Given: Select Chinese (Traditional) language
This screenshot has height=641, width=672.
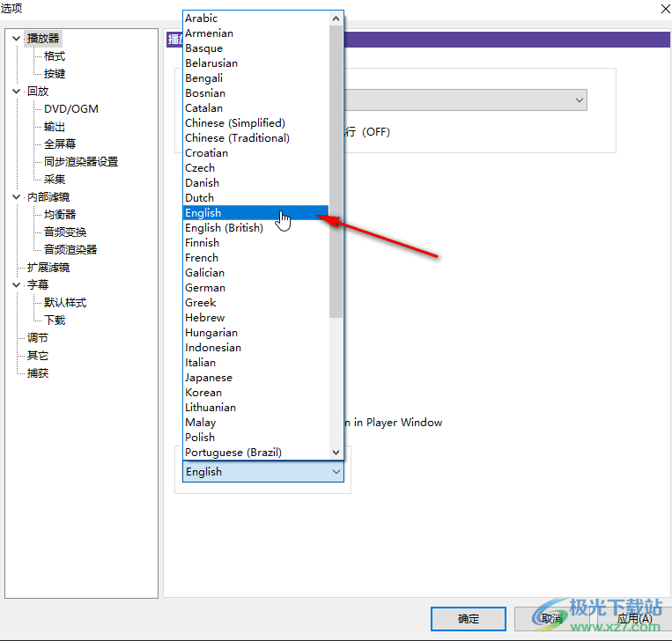Looking at the screenshot, I should pyautogui.click(x=256, y=138).
